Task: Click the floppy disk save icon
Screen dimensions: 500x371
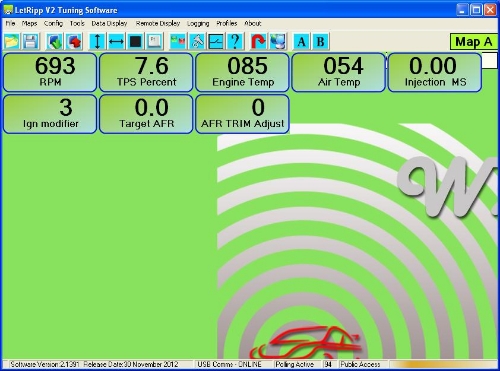Action: [31, 42]
